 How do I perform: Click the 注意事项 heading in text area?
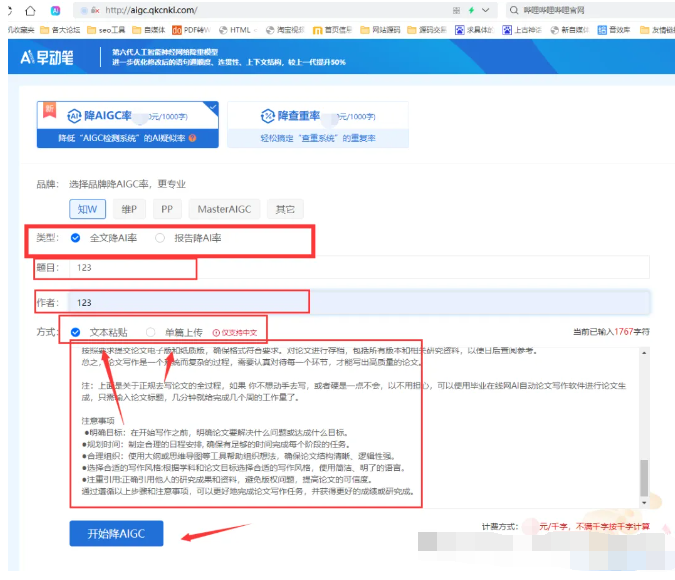click(98, 421)
